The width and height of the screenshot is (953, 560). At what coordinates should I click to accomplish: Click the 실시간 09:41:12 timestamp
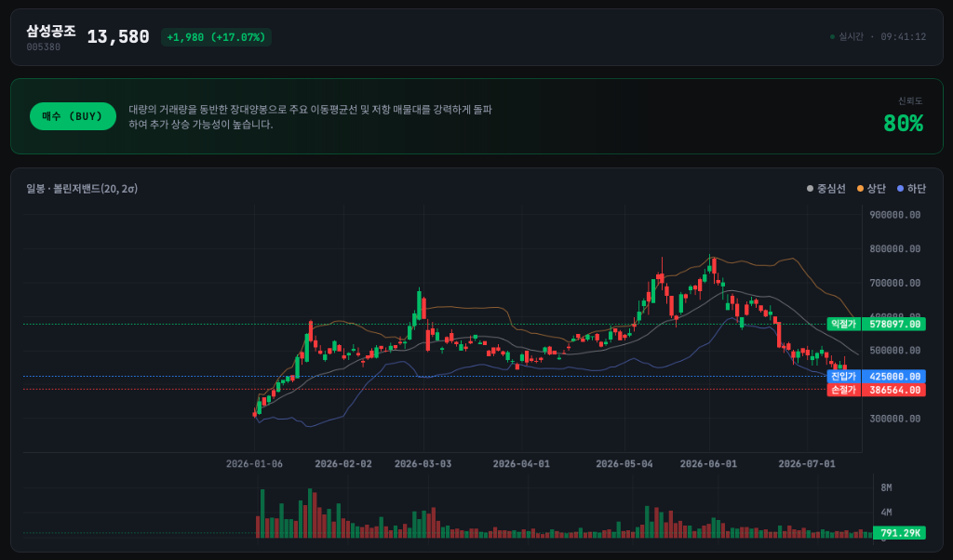(882, 37)
